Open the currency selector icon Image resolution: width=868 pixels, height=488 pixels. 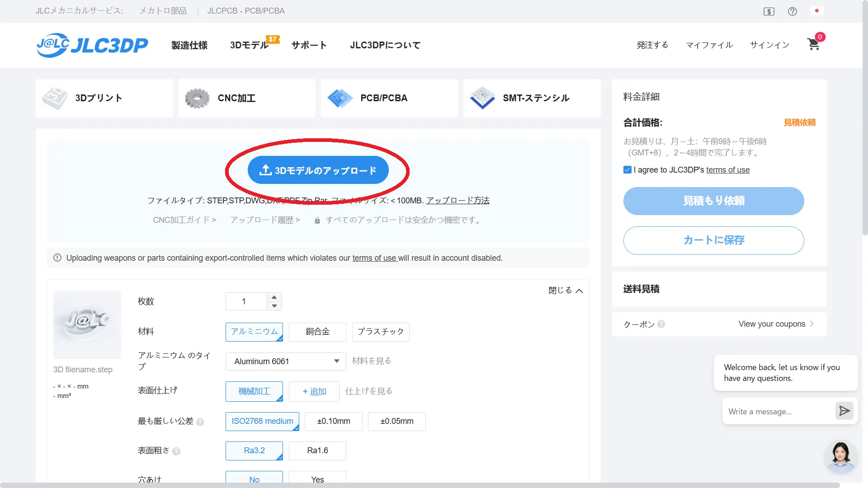coord(769,11)
